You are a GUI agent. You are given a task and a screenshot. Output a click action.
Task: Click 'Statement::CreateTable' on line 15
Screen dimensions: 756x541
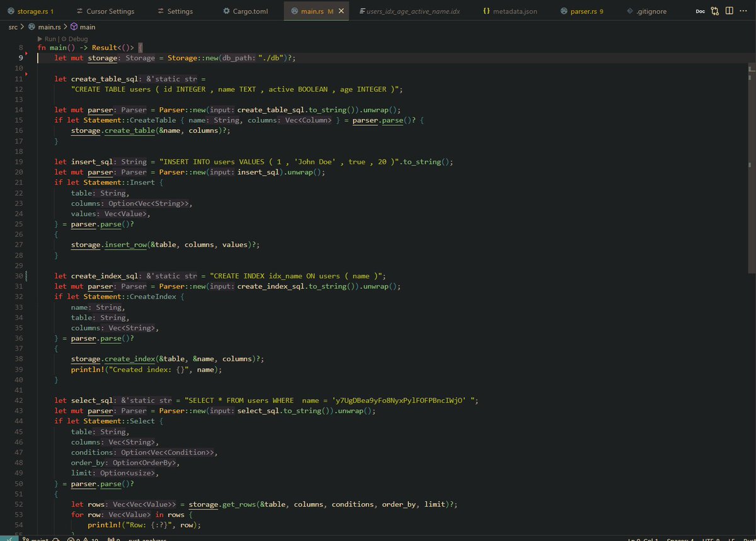(x=130, y=120)
